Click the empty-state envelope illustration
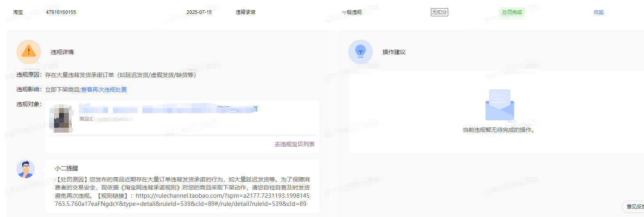 [x=499, y=105]
